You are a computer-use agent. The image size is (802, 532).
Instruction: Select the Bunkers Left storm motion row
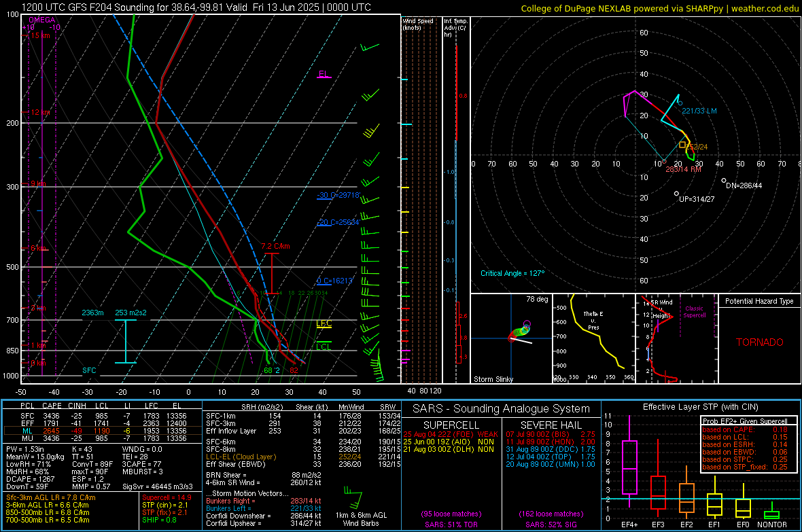(264, 508)
